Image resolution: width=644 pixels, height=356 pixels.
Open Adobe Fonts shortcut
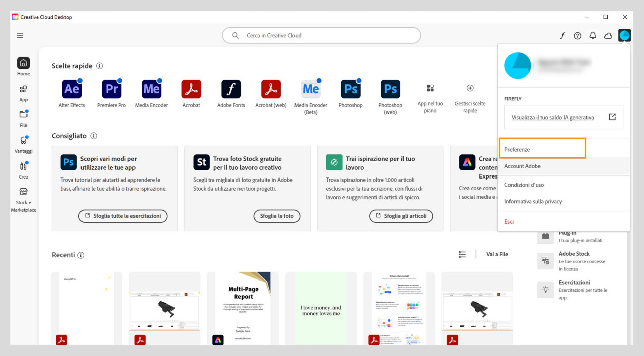click(x=231, y=89)
